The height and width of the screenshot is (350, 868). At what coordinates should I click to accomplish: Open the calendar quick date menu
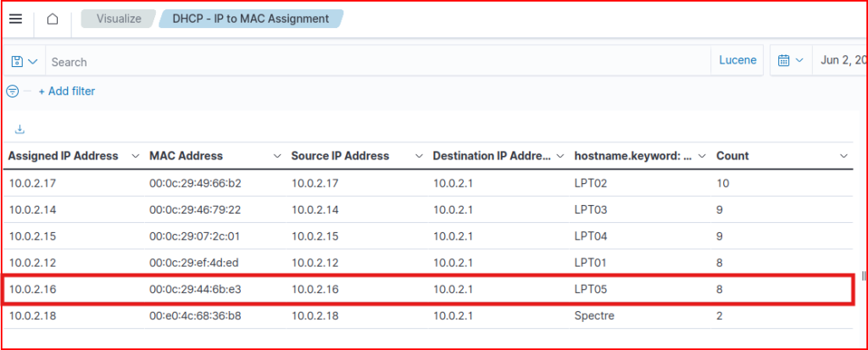[x=790, y=61]
